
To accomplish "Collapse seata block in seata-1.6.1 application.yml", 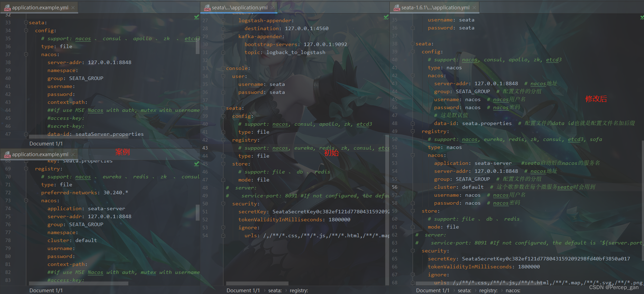I will pyautogui.click(x=413, y=44).
